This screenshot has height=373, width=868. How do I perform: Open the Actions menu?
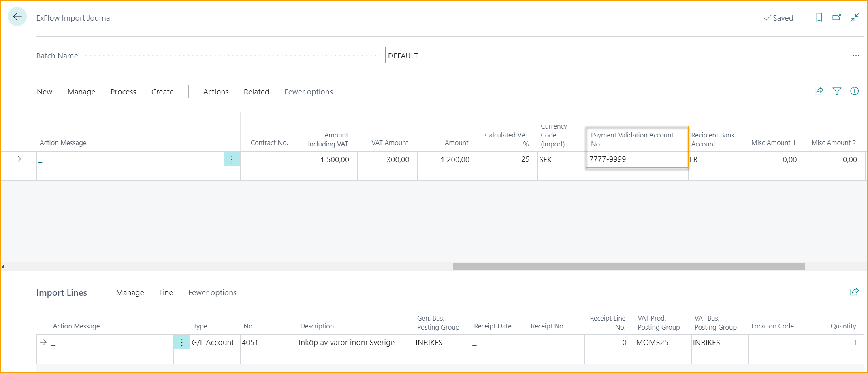[215, 92]
